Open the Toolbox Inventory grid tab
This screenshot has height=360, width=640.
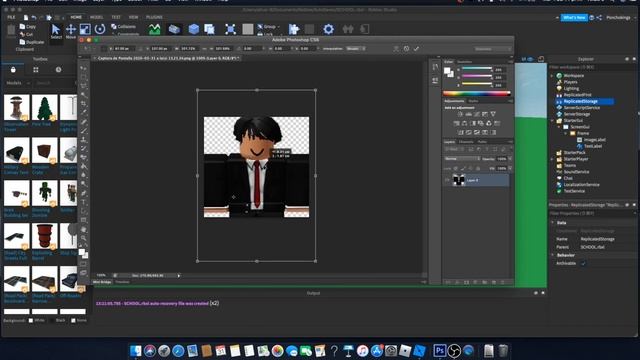tap(36, 70)
